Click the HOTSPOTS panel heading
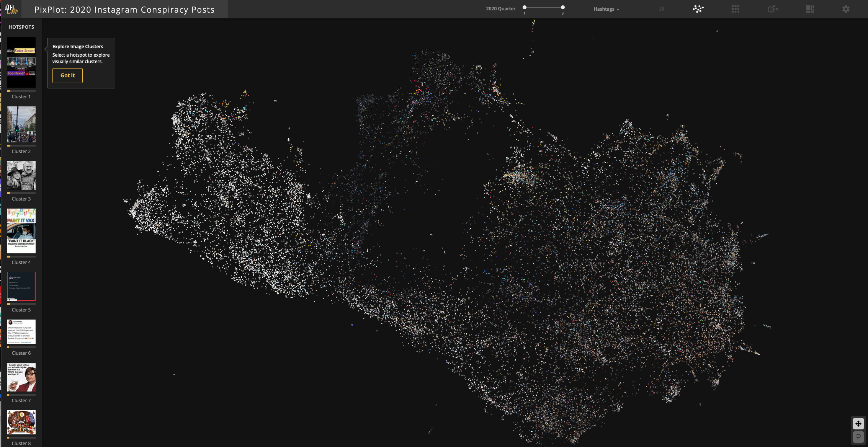The width and height of the screenshot is (868, 447). [x=21, y=27]
